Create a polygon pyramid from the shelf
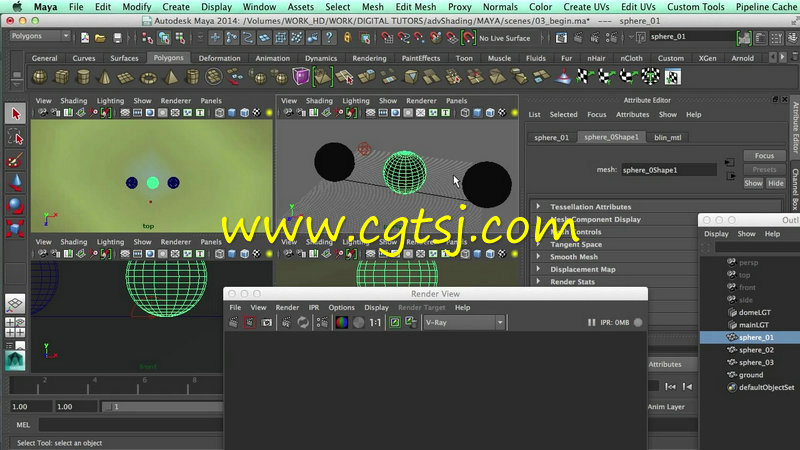This screenshot has width=800, height=450. pyautogui.click(x=171, y=78)
